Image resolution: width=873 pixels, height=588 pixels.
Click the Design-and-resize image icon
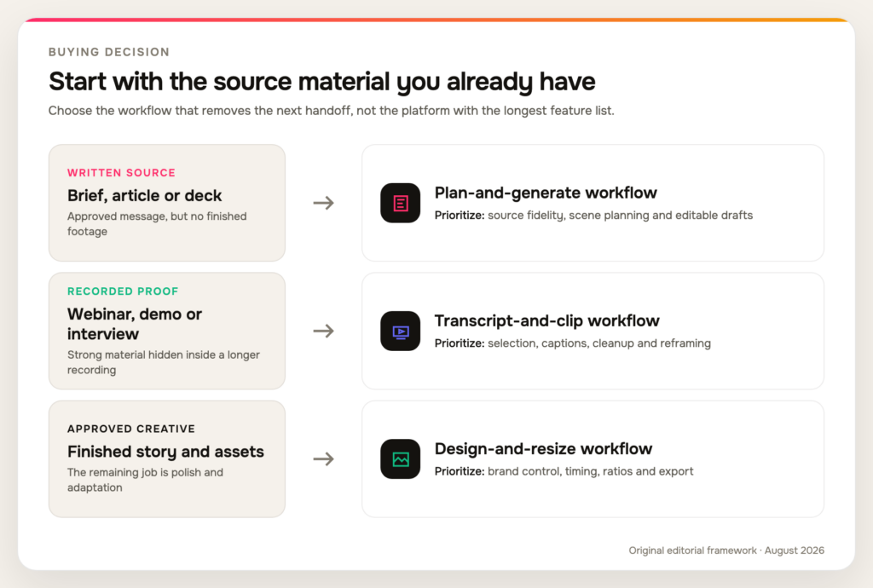point(401,459)
